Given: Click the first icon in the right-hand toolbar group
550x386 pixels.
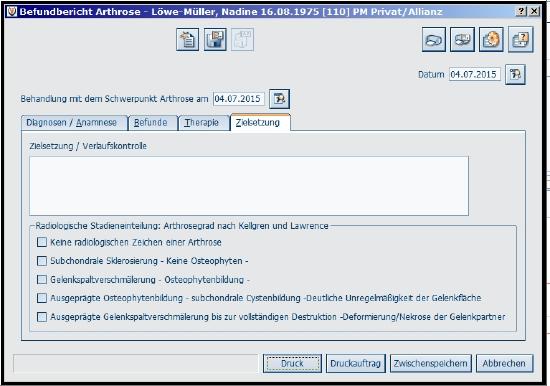Looking at the screenshot, I should (x=434, y=39).
